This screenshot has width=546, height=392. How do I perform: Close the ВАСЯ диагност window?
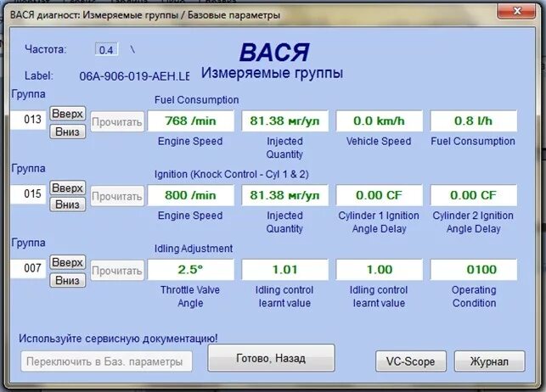(x=516, y=11)
